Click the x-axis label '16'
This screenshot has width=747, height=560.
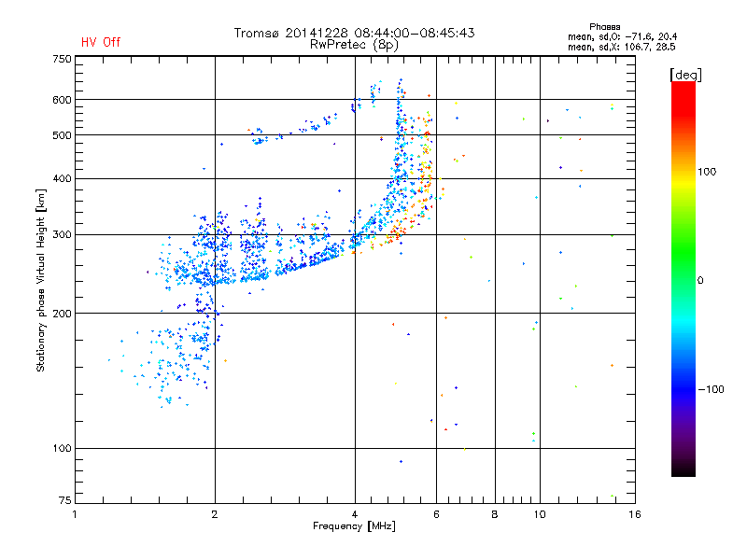point(635,514)
